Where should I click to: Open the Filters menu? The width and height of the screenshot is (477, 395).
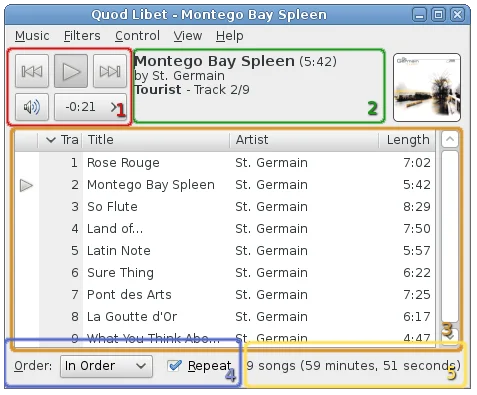[x=82, y=36]
